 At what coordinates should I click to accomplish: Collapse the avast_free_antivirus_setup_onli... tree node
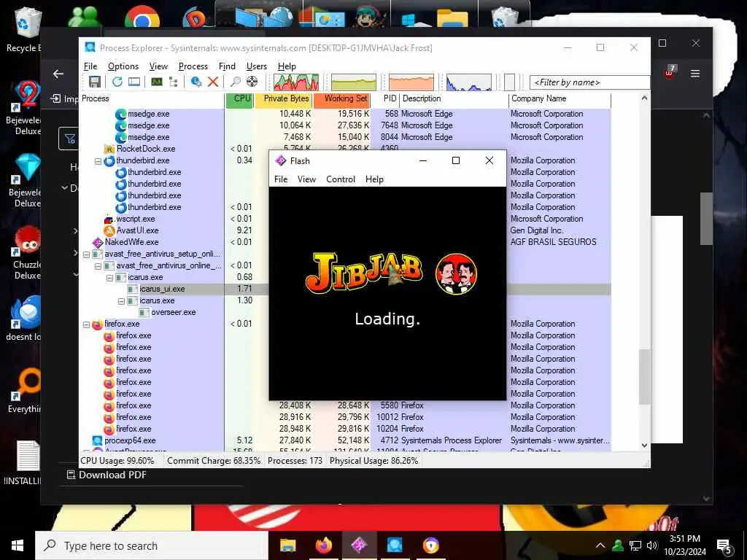[86, 254]
